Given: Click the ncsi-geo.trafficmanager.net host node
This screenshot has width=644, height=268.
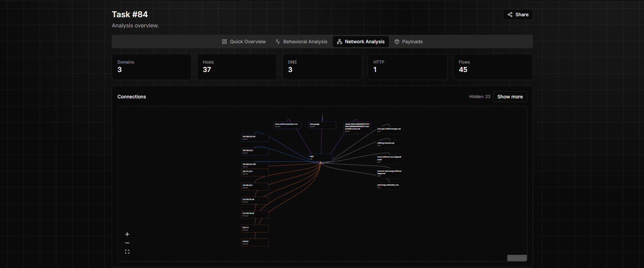Looking at the screenshot, I should [390, 130].
